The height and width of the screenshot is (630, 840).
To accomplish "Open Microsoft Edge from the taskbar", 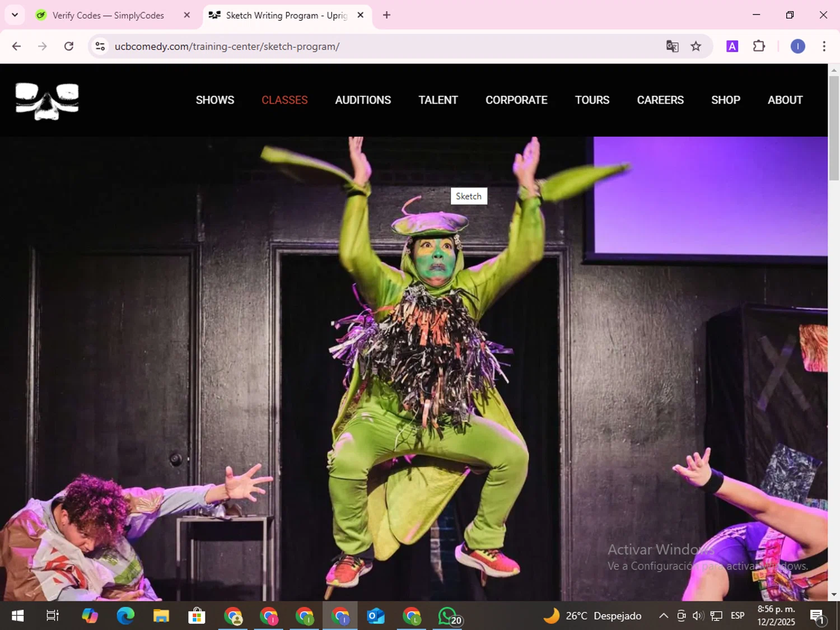I will [125, 616].
